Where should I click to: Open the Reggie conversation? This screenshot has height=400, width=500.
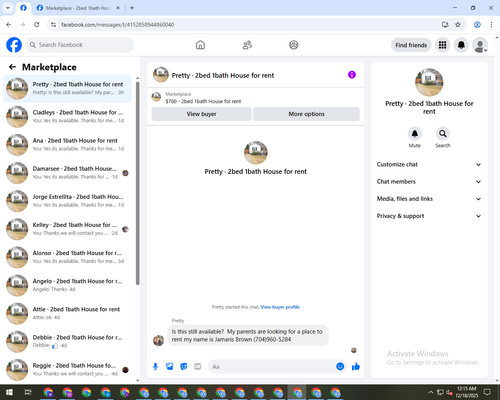(x=67, y=370)
